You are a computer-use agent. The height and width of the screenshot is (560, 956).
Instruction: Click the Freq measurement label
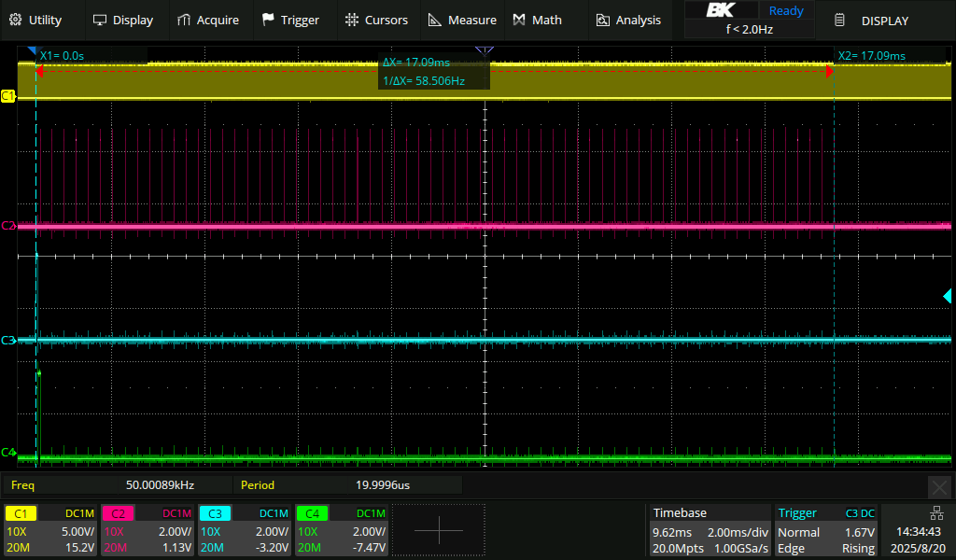(x=22, y=485)
